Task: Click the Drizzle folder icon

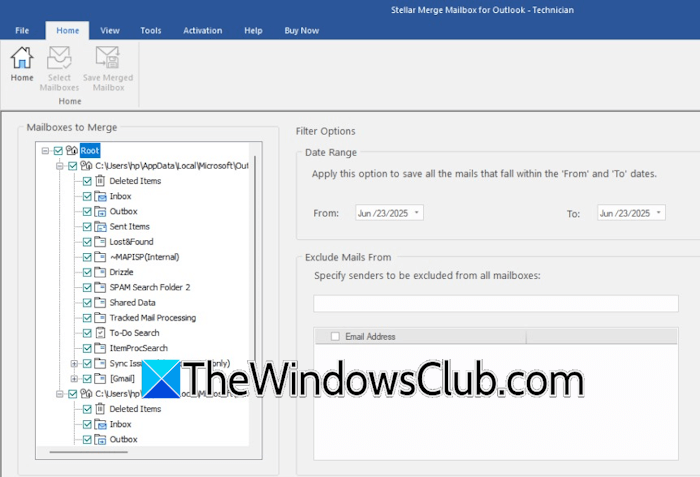Action: [x=100, y=272]
